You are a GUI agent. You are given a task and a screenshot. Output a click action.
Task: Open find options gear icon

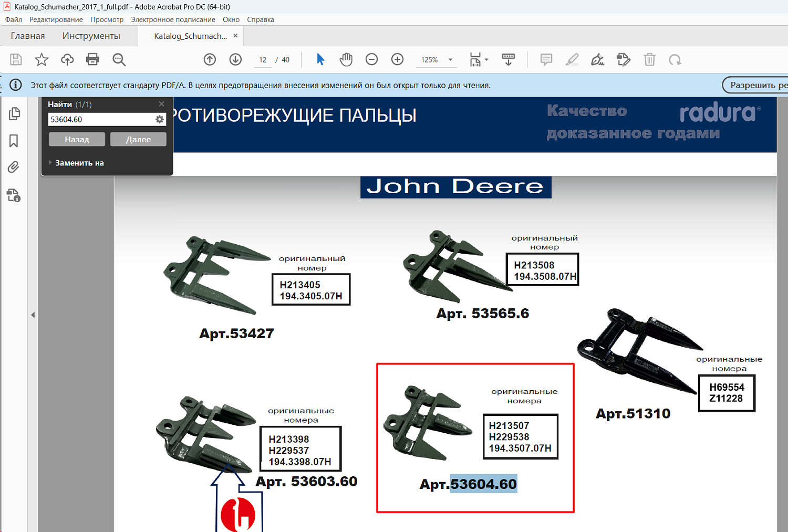click(159, 120)
